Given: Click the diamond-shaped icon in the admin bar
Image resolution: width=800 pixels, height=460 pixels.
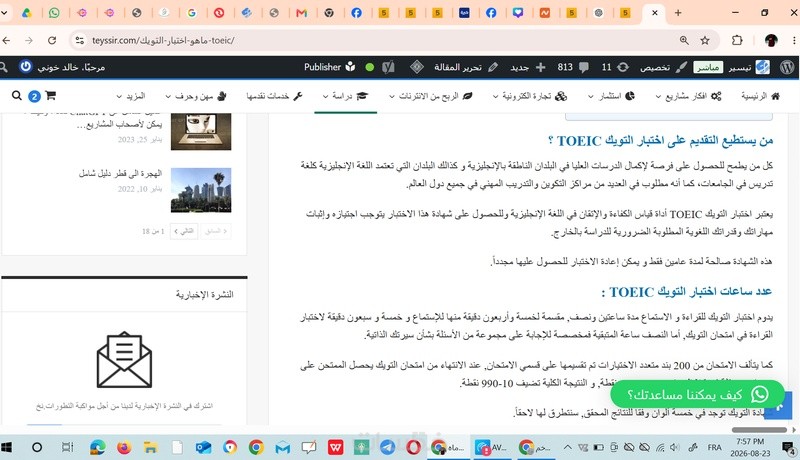Looking at the screenshot, I should (417, 67).
